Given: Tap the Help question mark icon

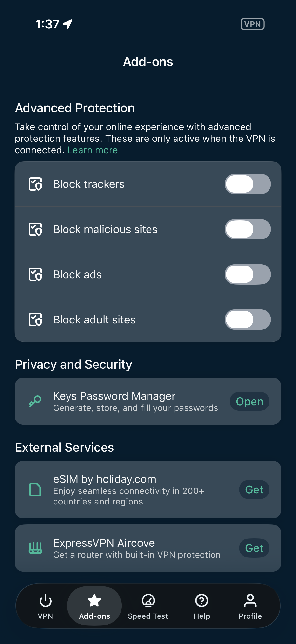Looking at the screenshot, I should coord(202,601).
